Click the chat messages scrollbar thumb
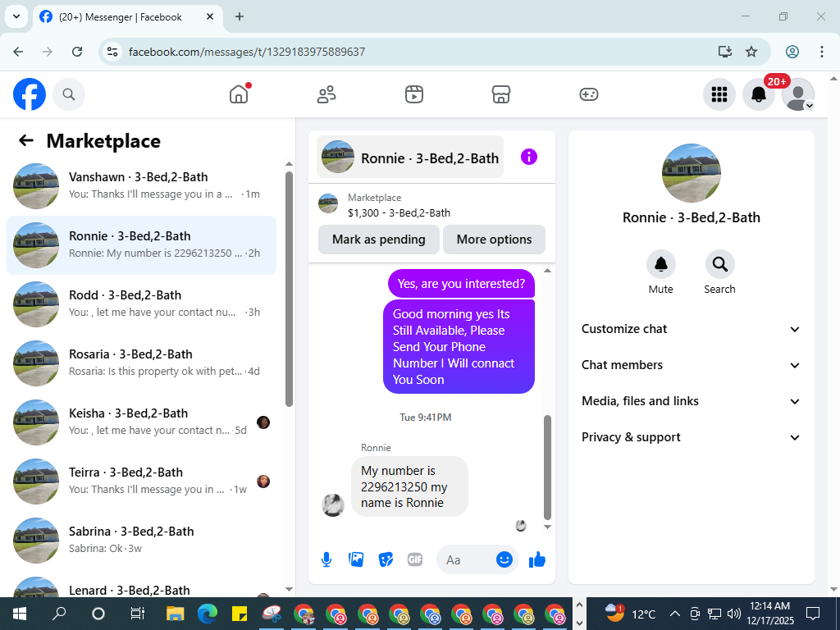 547,468
